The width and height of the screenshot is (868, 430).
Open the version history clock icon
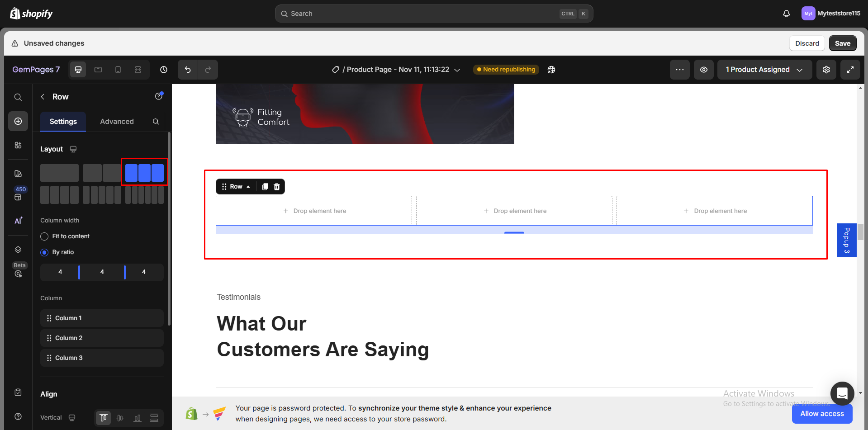click(164, 70)
